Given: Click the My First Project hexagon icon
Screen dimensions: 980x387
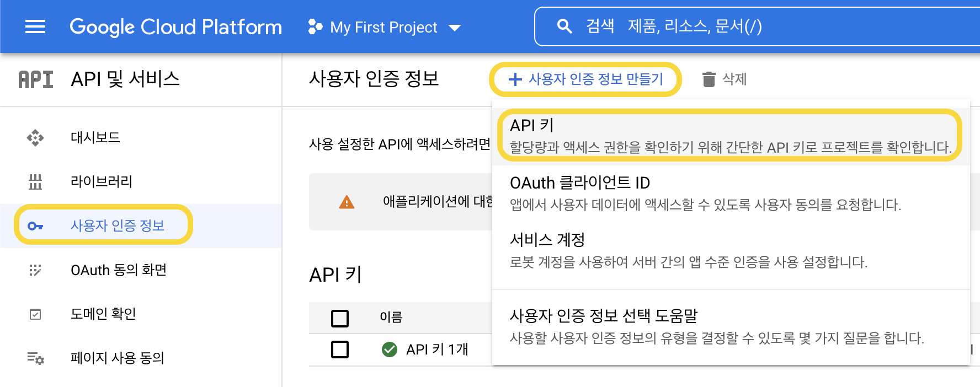Looking at the screenshot, I should (x=315, y=26).
